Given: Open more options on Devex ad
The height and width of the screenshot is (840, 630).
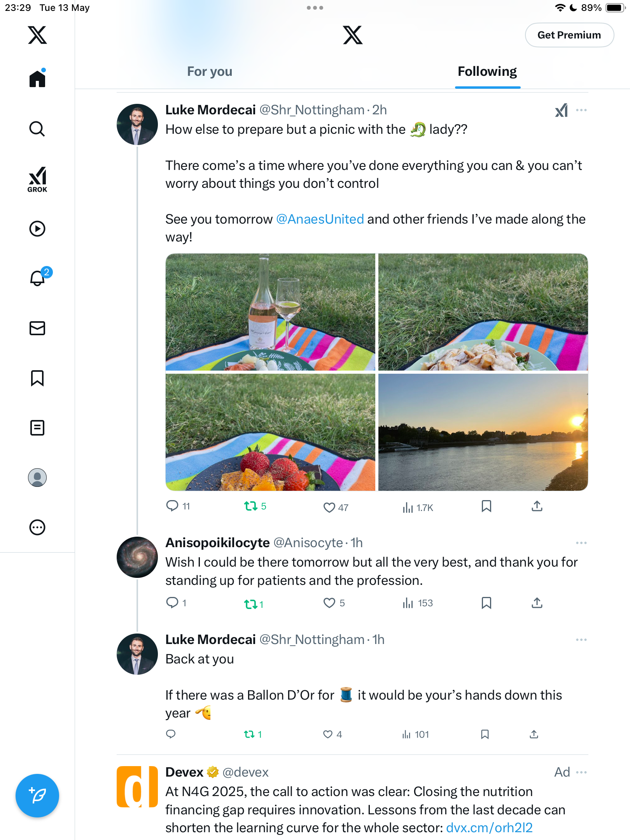Looking at the screenshot, I should (x=581, y=772).
